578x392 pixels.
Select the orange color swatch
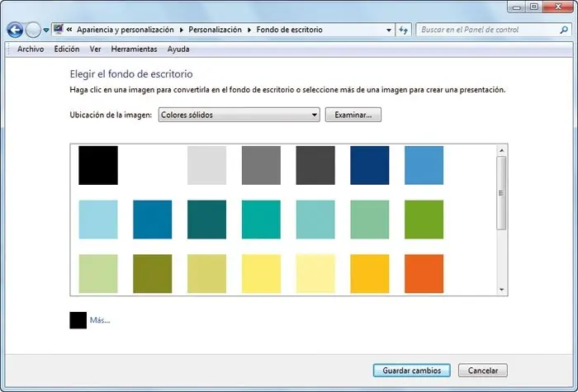tap(424, 274)
